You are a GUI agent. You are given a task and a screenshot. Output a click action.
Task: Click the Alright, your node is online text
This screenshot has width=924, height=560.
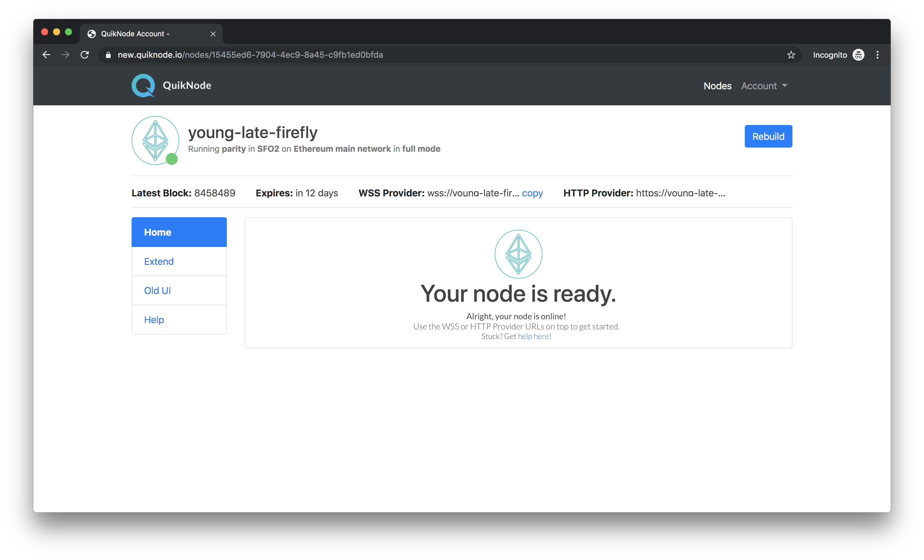(x=516, y=316)
